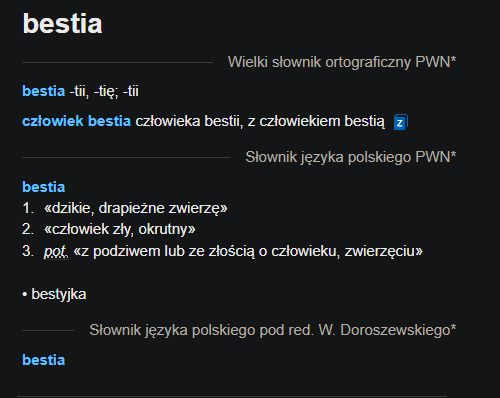Click the asterisk after "Słownik języka polskiego PWN"
Viewport: 500px width, 398px height.
pos(453,155)
